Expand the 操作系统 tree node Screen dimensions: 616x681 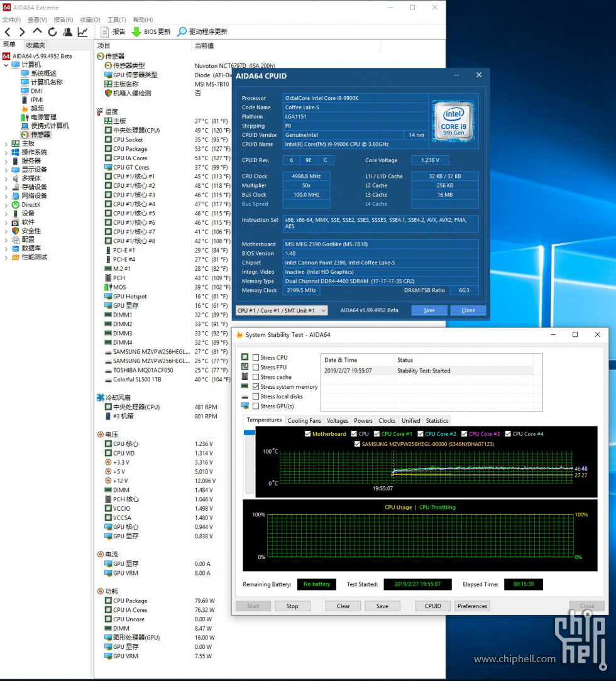[6, 152]
